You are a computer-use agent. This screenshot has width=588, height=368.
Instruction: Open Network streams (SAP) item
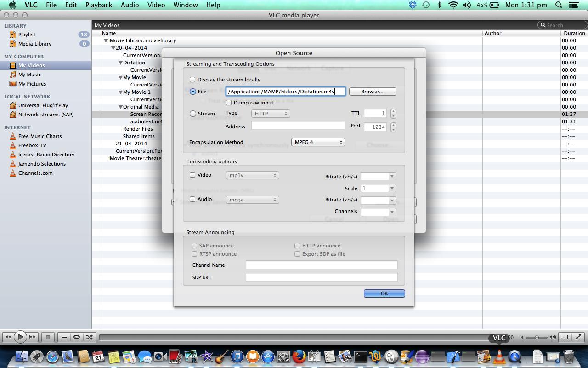coord(45,115)
